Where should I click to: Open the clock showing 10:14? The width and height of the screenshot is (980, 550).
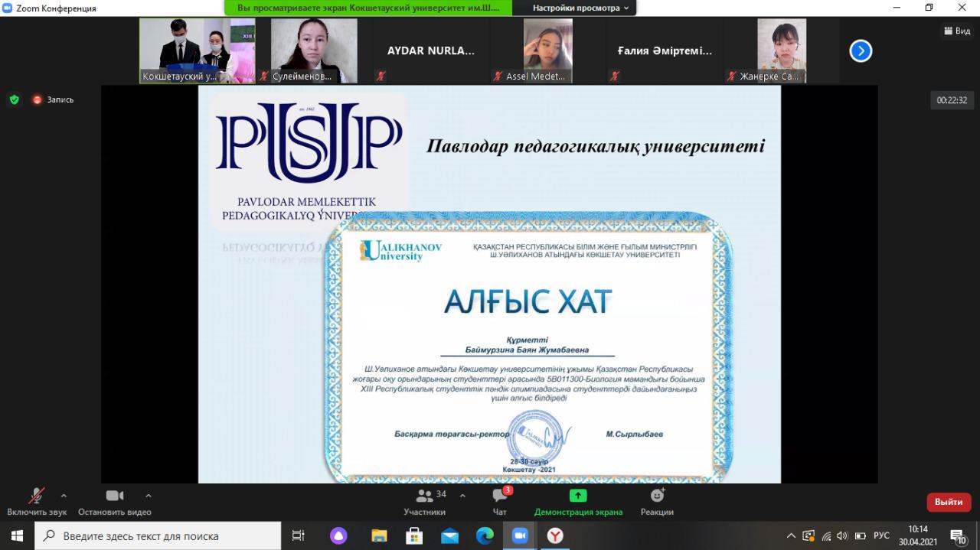pyautogui.click(x=917, y=535)
